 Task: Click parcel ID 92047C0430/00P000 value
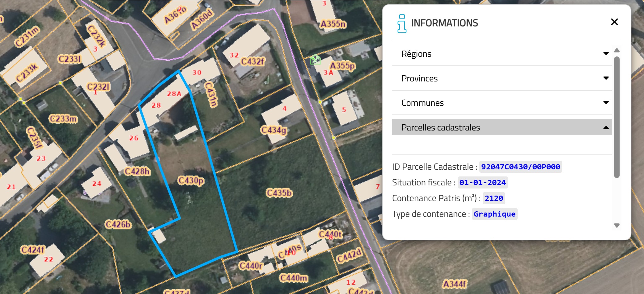click(x=520, y=167)
